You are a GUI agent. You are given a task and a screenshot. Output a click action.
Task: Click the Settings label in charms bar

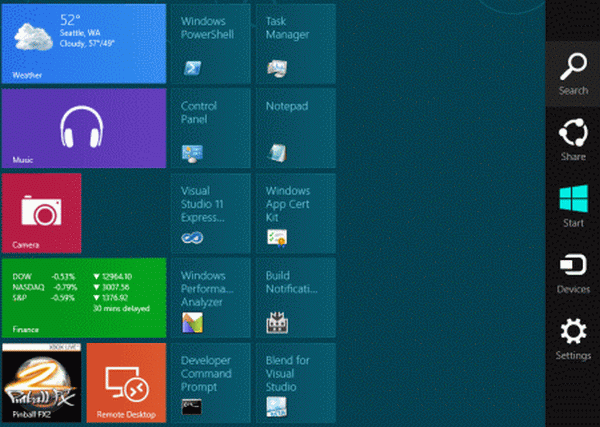573,356
